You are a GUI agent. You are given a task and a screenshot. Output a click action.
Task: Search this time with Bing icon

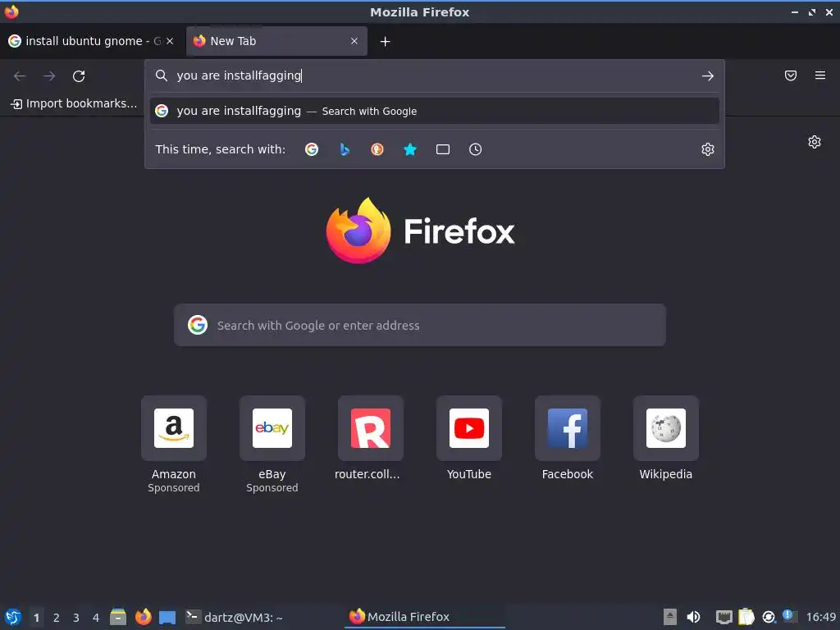click(345, 149)
